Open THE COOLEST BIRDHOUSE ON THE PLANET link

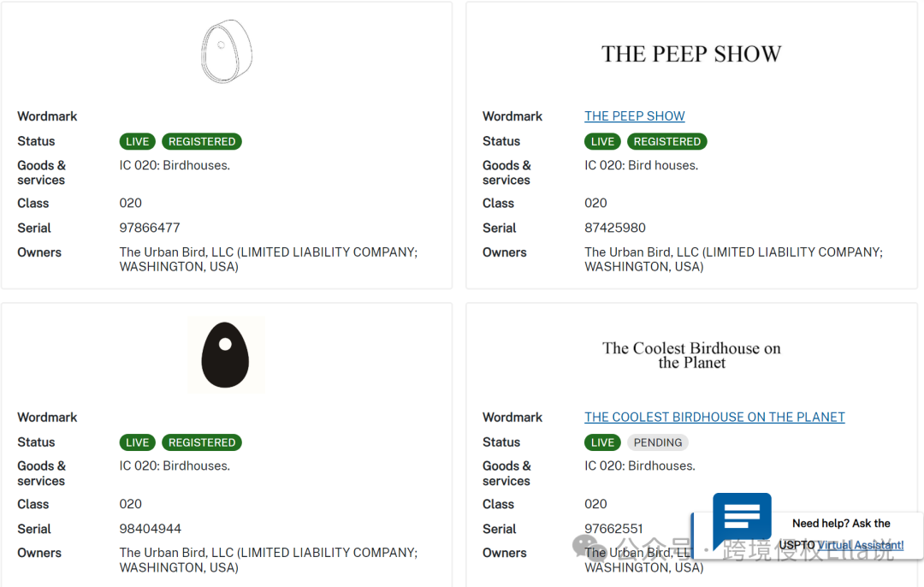click(x=714, y=418)
